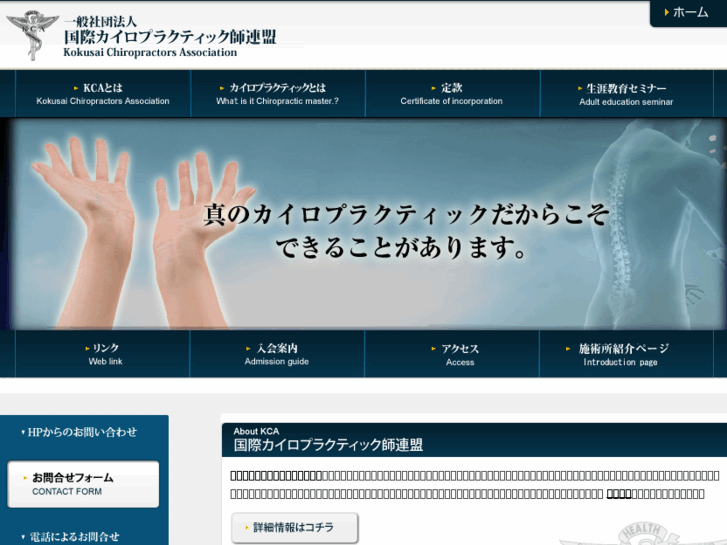Open the リンク Web link page

(102, 354)
